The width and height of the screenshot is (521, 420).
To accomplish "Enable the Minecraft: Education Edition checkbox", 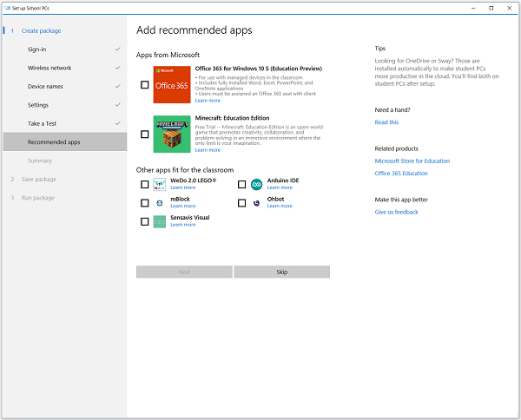I will (x=144, y=135).
